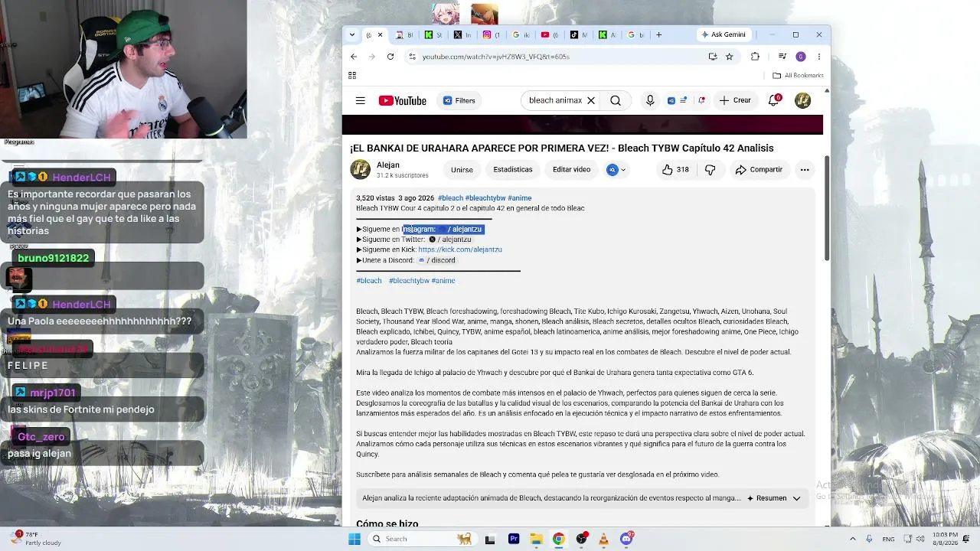
Task: Open Chrome extensions puzzle icon
Action: [x=755, y=57]
